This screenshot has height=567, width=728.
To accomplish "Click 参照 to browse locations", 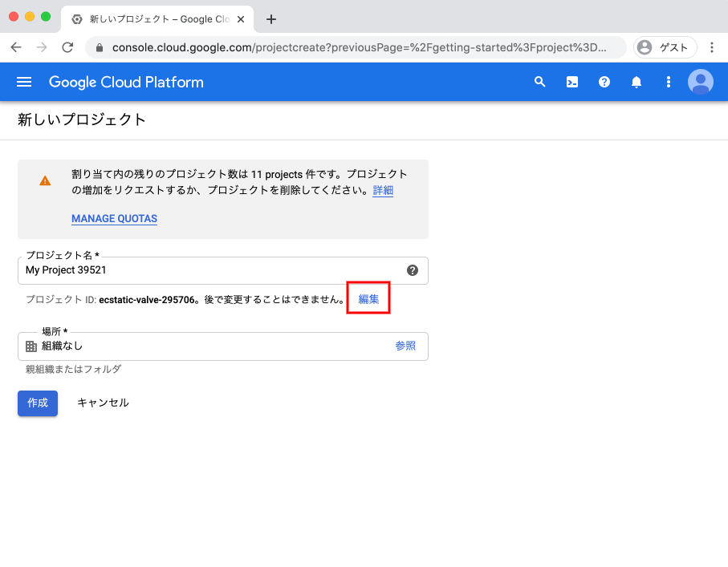I will [x=405, y=346].
